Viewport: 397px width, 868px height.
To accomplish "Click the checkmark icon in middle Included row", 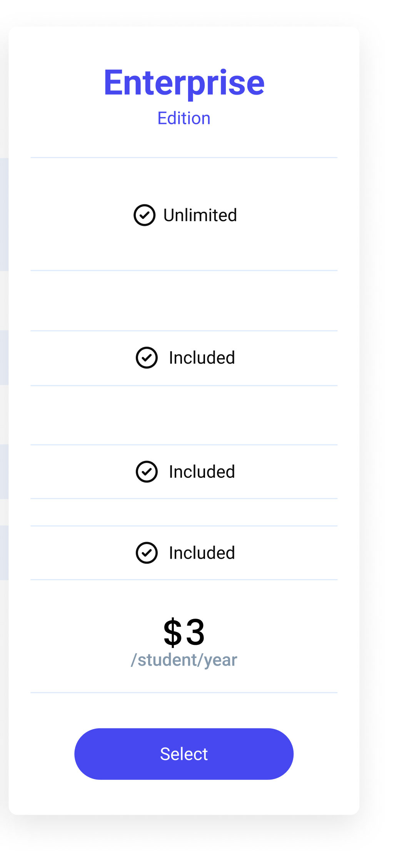I will [147, 472].
